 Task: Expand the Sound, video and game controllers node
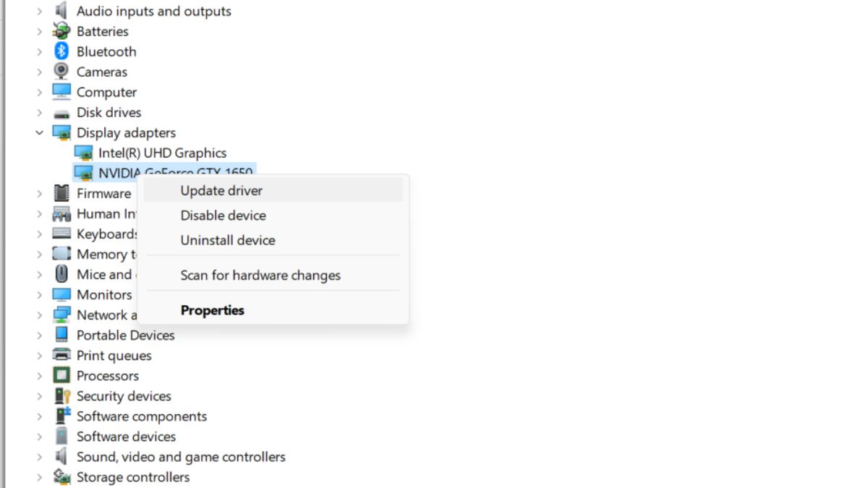40,457
